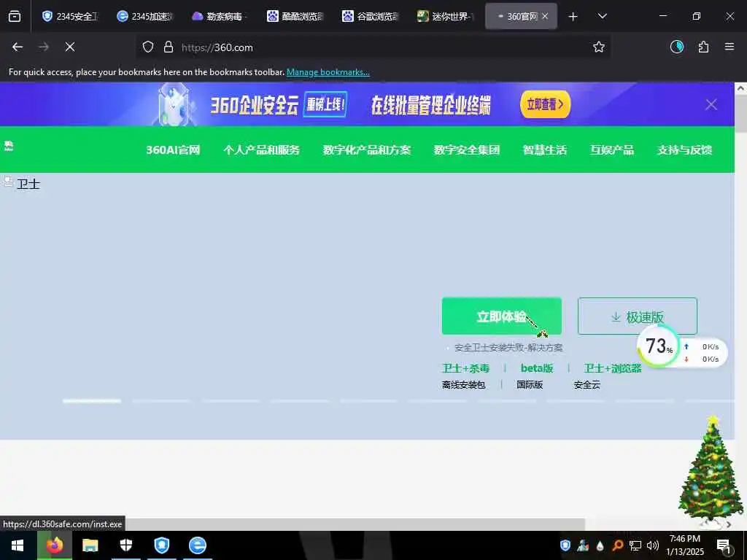Open the Windows Start menu
The height and width of the screenshot is (560, 747).
tap(18, 545)
